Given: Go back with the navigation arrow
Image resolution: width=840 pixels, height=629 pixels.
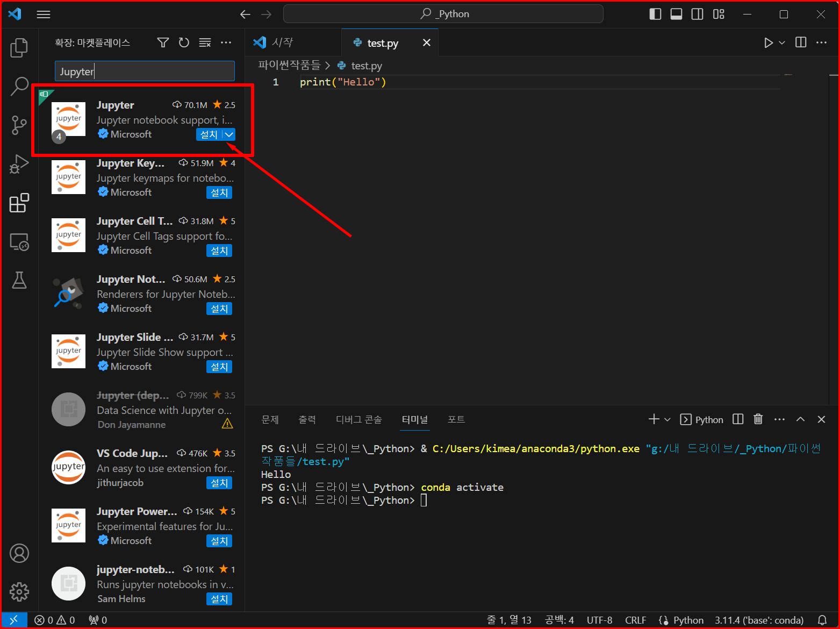Looking at the screenshot, I should point(246,15).
